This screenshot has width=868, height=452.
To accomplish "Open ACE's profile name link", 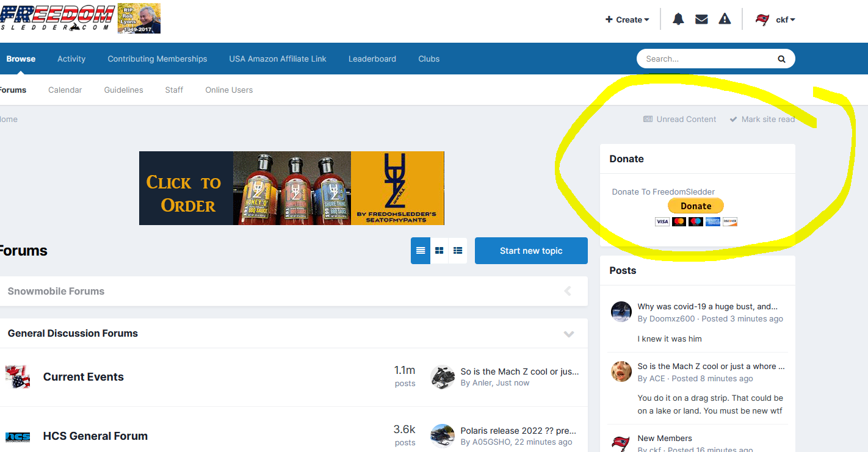I will [x=657, y=378].
